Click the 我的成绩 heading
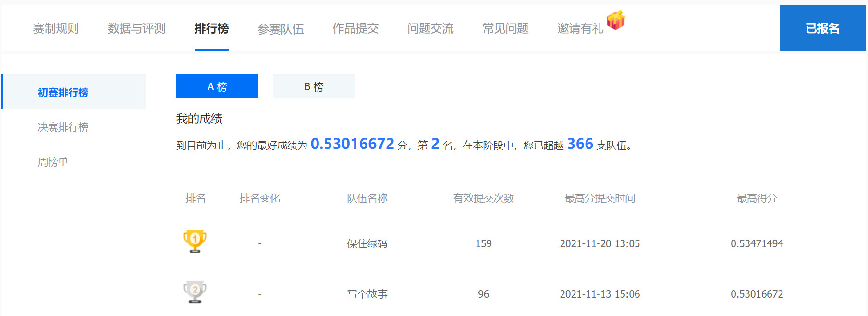The height and width of the screenshot is (316, 868). [x=199, y=119]
